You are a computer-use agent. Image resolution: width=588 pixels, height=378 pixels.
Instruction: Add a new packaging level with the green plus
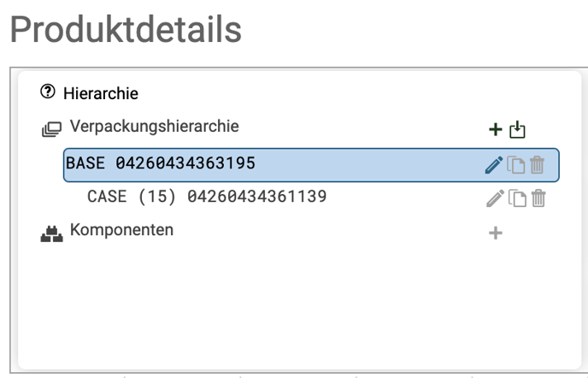click(496, 129)
